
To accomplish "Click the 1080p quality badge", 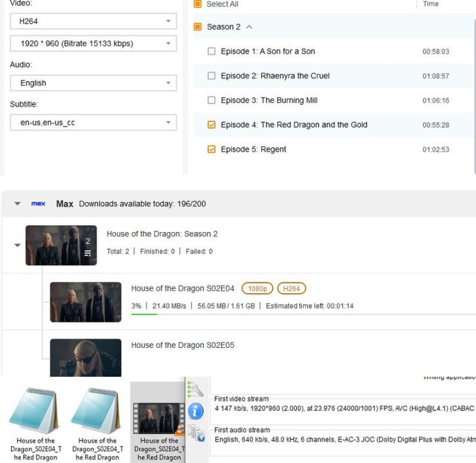I will coord(257,288).
